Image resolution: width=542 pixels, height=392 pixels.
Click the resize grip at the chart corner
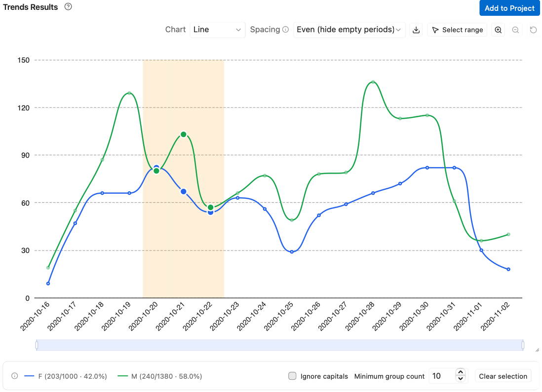tap(537, 350)
